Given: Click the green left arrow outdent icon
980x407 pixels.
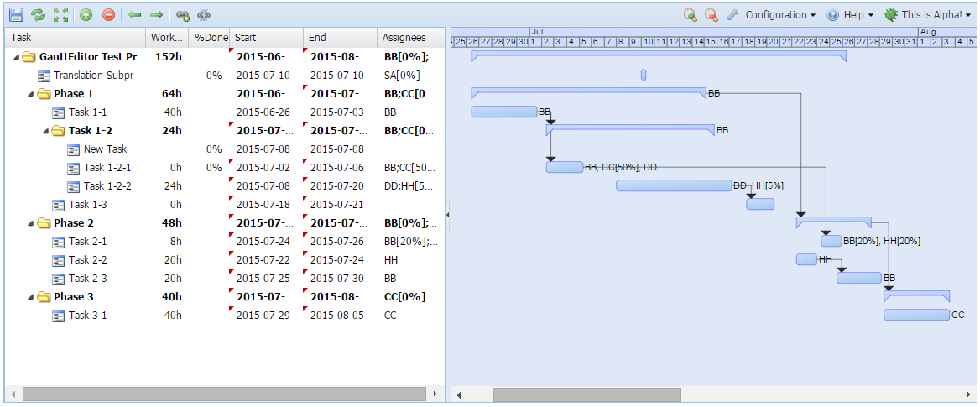Looking at the screenshot, I should coord(134,15).
